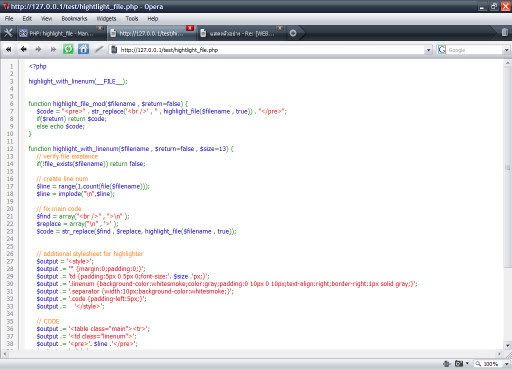Reload the current page
Image resolution: width=512 pixels, height=369 pixels.
click(68, 50)
